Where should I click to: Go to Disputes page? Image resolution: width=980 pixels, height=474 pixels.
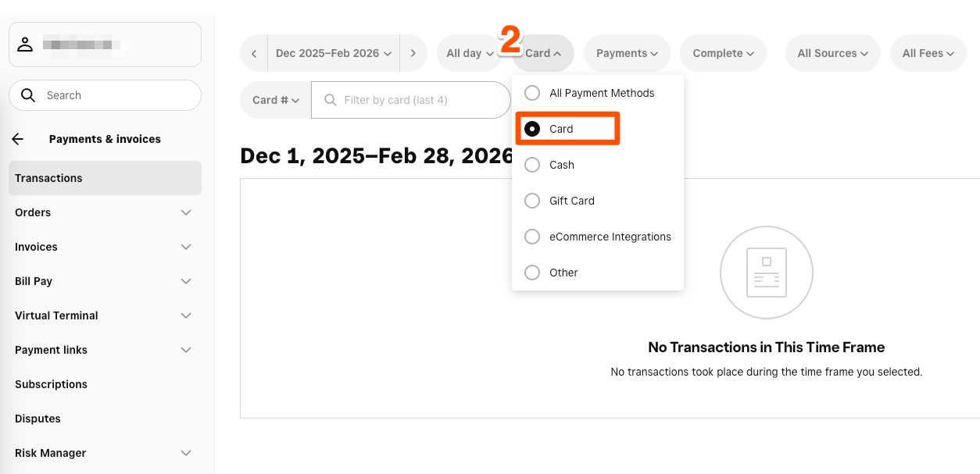pos(38,419)
